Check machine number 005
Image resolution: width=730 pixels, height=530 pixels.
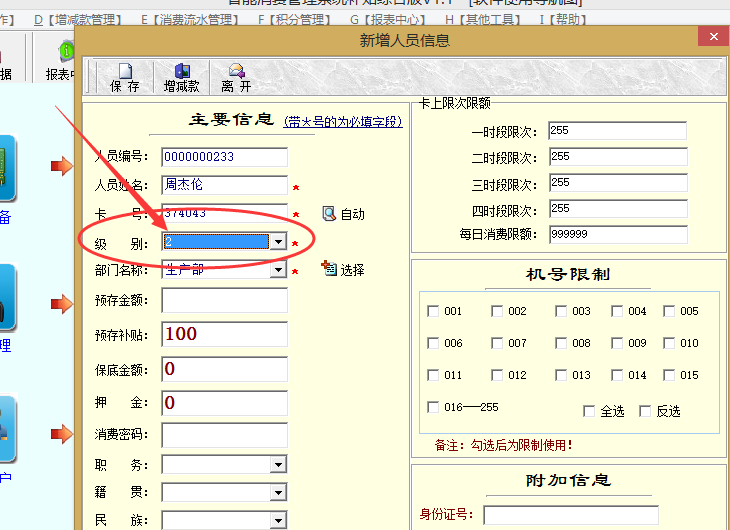(669, 311)
